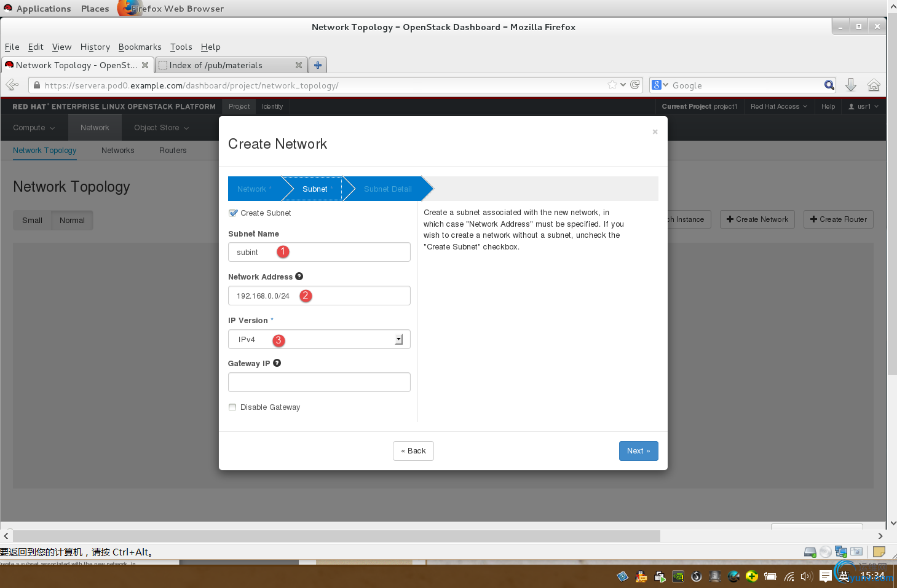
Task: Open the Wi-Fi network tray icon
Action: [789, 576]
